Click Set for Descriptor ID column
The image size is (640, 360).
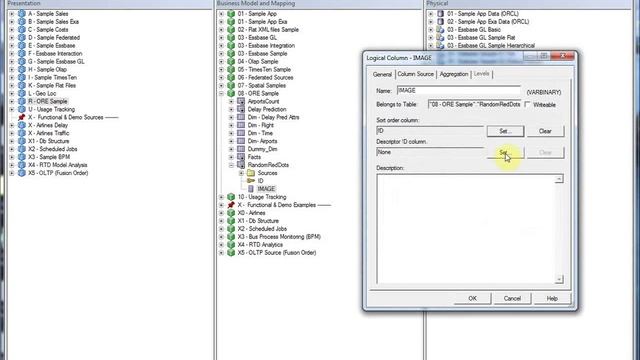505,152
